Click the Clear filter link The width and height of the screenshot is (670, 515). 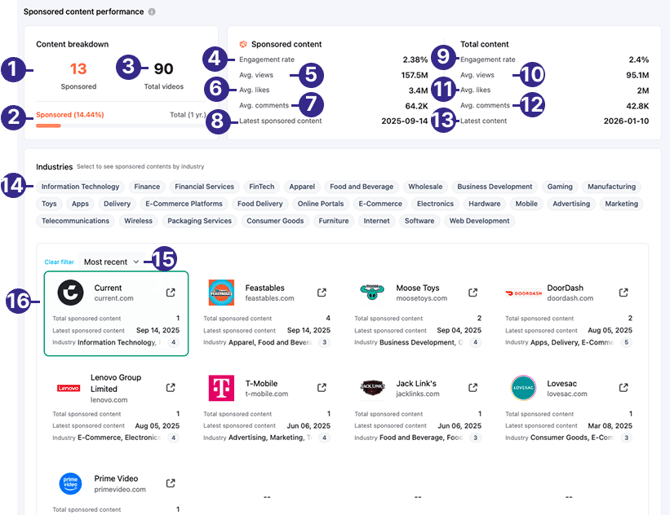[59, 262]
